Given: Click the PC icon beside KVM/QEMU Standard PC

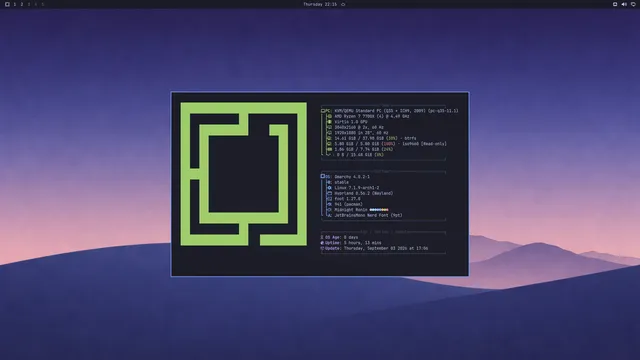Looking at the screenshot, I should (323, 111).
